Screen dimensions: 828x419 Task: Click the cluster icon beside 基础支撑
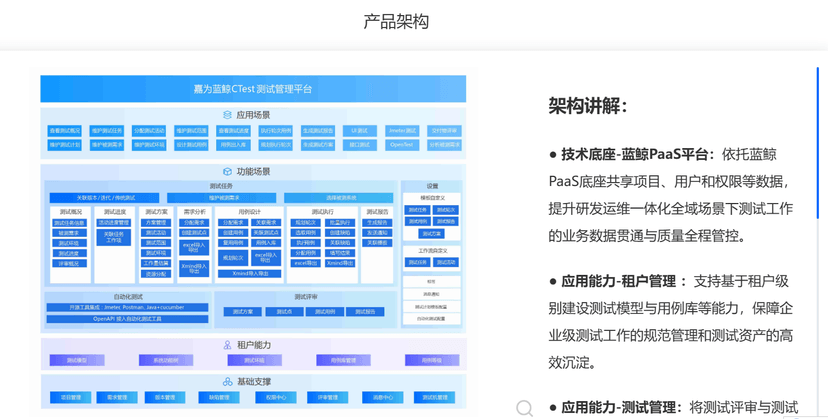[x=227, y=381]
